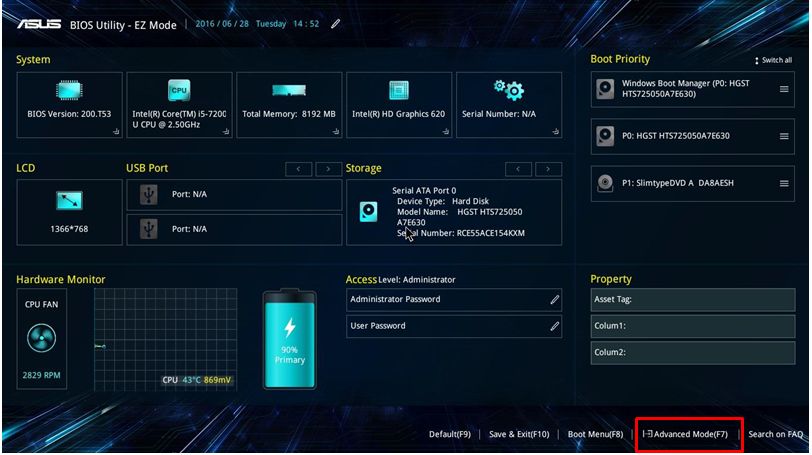Show previous Storage device
812x455 pixels.
pyautogui.click(x=518, y=169)
